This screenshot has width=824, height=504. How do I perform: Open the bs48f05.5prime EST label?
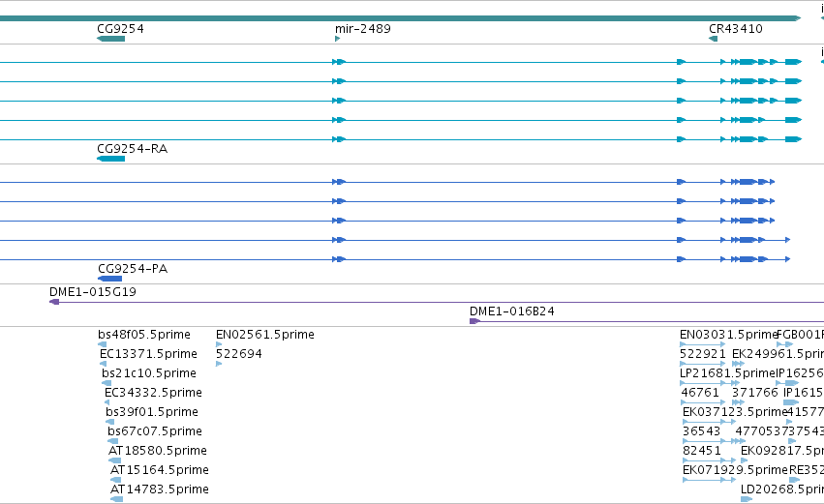pyautogui.click(x=144, y=335)
